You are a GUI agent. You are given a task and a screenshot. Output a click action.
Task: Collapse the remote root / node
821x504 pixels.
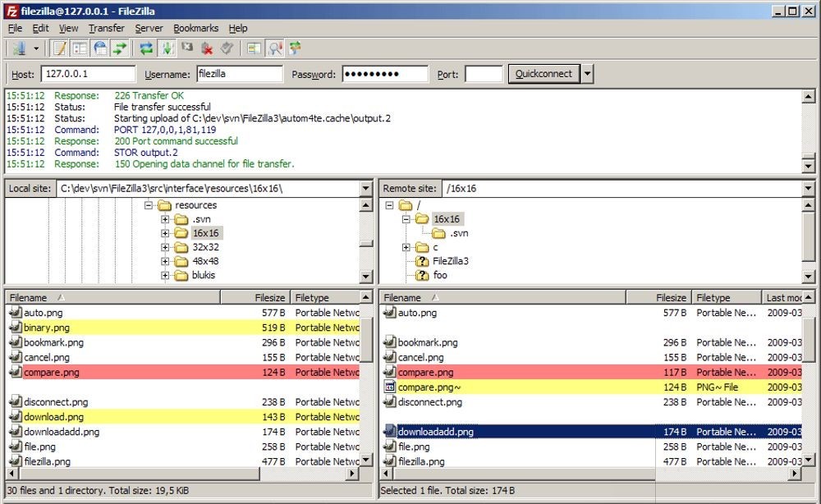point(389,205)
